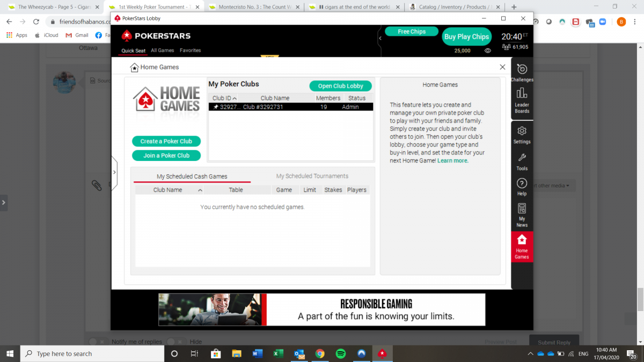Click Join a Poker Club button
The width and height of the screenshot is (644, 362).
pos(166,156)
